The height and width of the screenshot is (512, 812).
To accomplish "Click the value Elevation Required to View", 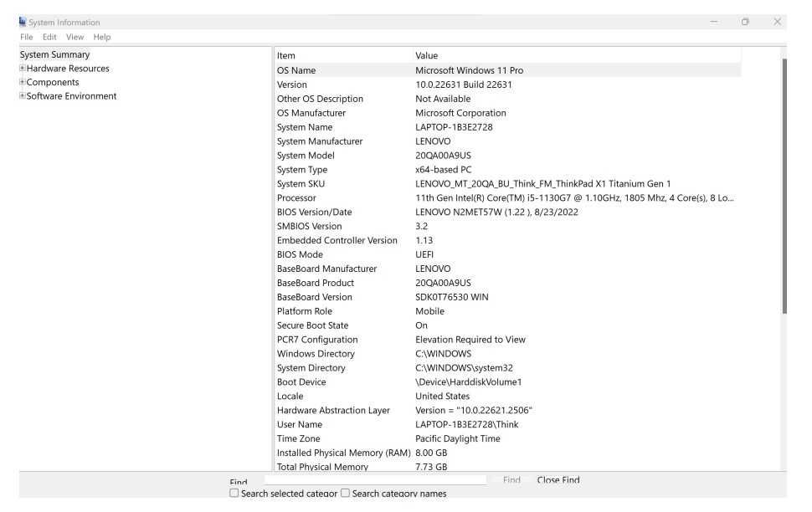I will 470,340.
